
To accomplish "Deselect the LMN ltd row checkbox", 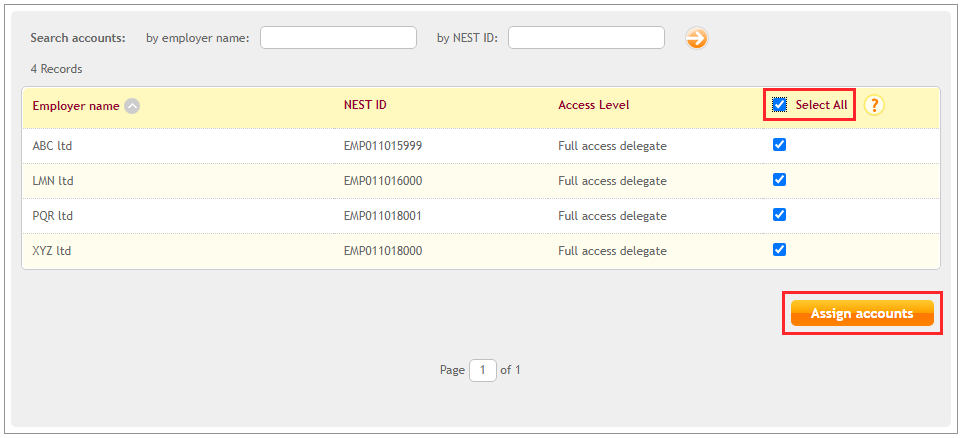I will pos(779,180).
